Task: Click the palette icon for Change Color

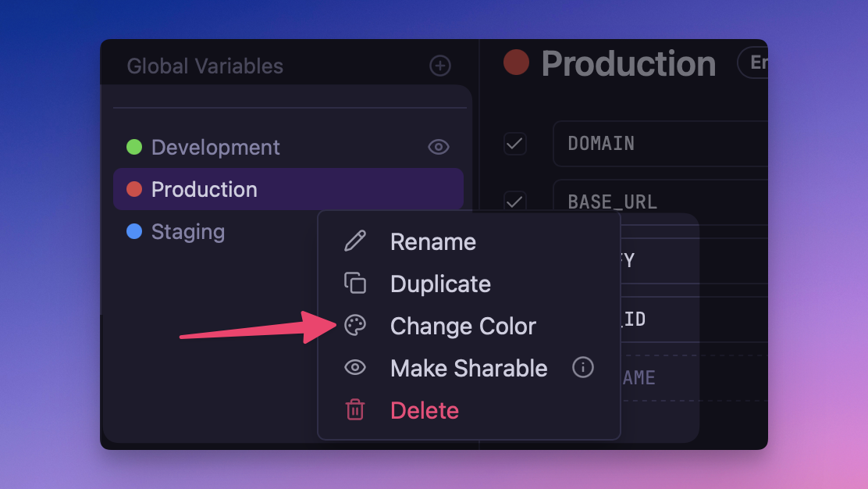Action: click(355, 326)
